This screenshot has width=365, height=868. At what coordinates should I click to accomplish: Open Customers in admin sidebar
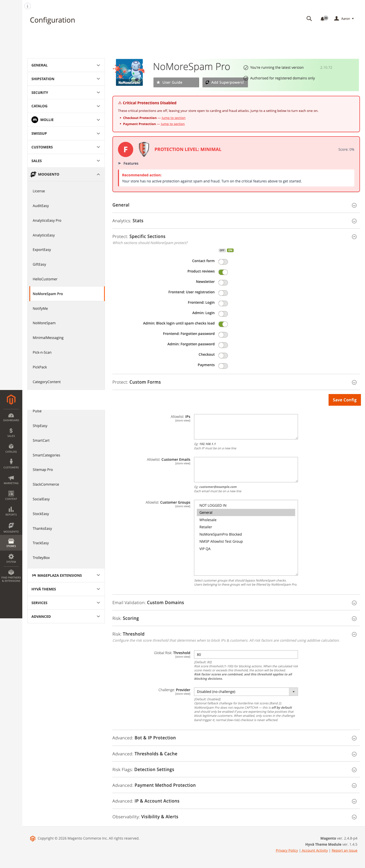11,464
